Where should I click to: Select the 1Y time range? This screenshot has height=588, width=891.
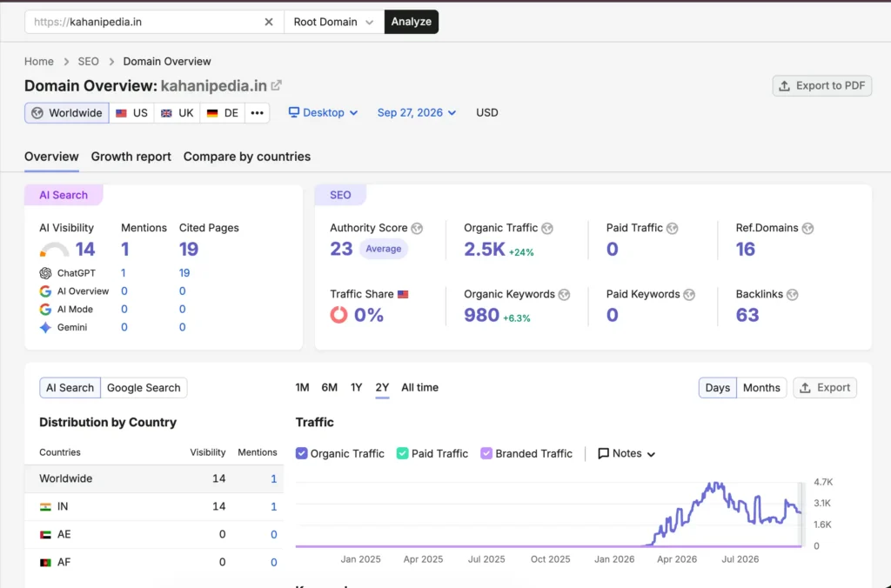click(x=356, y=387)
